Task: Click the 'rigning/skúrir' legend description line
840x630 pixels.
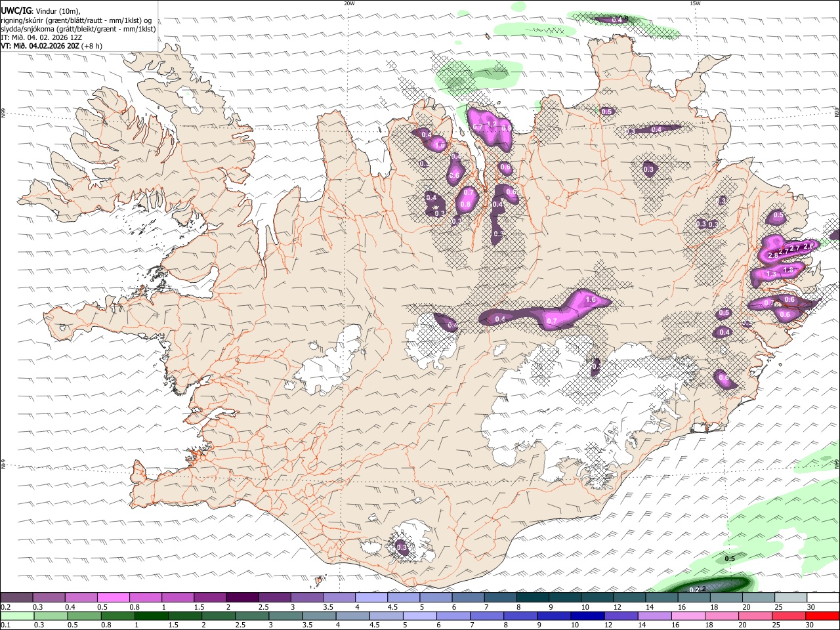Action: click(x=75, y=20)
